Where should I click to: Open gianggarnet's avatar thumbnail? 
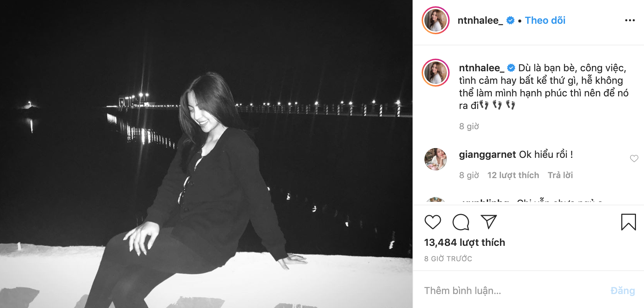click(436, 159)
